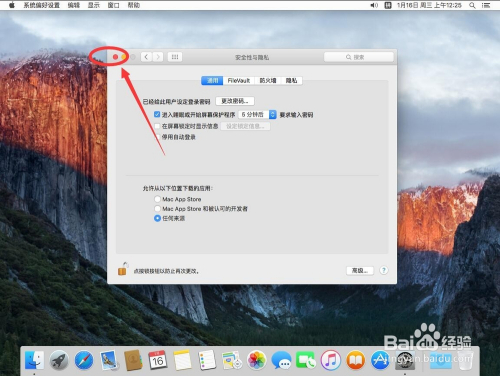
Task: Select Mac App Store 和被认可的开发者 option
Action: coord(157,209)
